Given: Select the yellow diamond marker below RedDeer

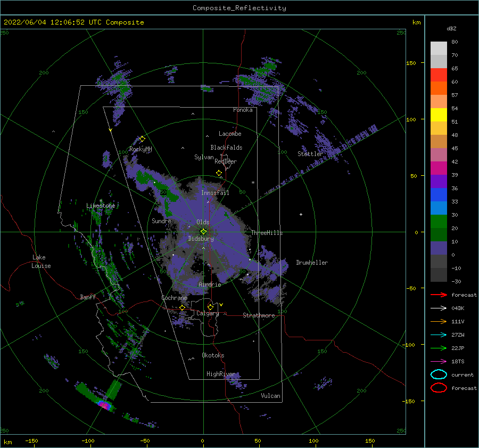Looking at the screenshot, I should pyautogui.click(x=219, y=173).
